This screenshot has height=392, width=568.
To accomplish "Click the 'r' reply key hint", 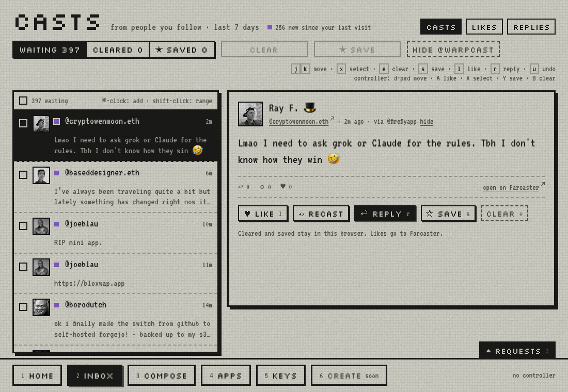I will (x=495, y=69).
